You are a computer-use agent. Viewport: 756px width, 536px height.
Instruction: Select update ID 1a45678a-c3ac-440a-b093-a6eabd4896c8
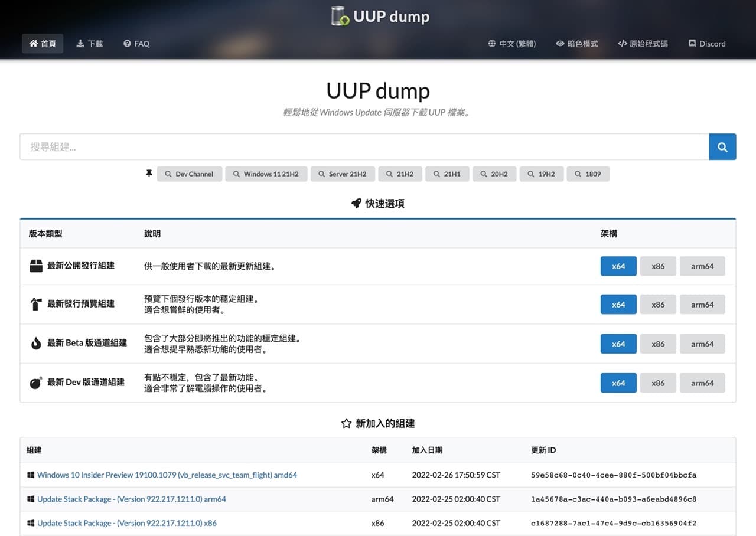[x=614, y=499]
